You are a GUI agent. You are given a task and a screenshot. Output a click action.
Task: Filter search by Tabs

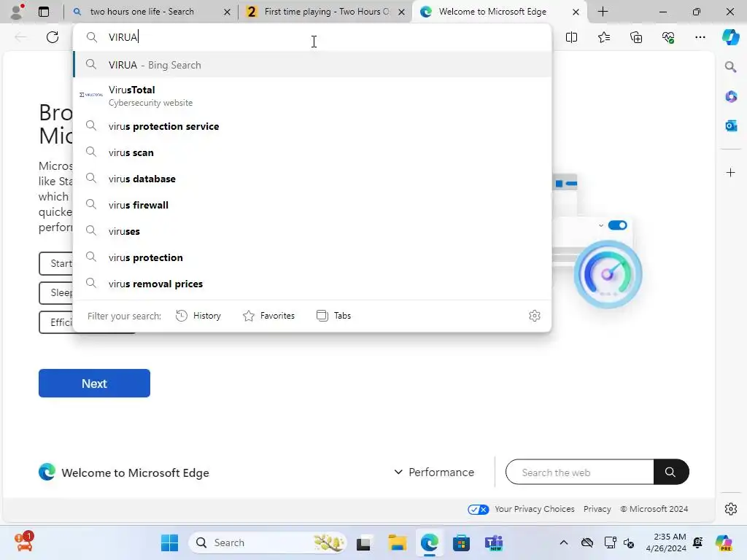tap(333, 316)
